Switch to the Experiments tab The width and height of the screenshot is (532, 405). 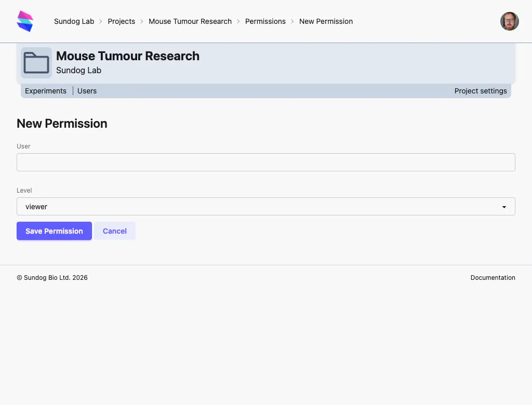point(46,91)
